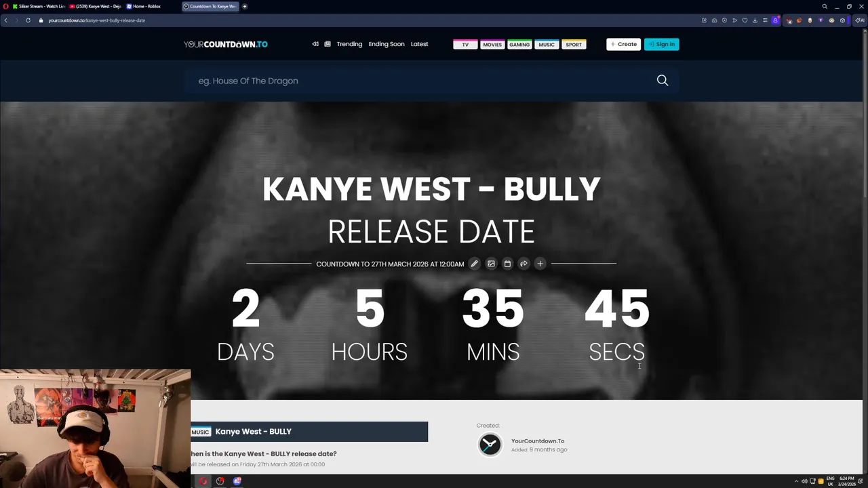The image size is (868, 488).
Task: Click the creator avatar image
Action: (490, 445)
